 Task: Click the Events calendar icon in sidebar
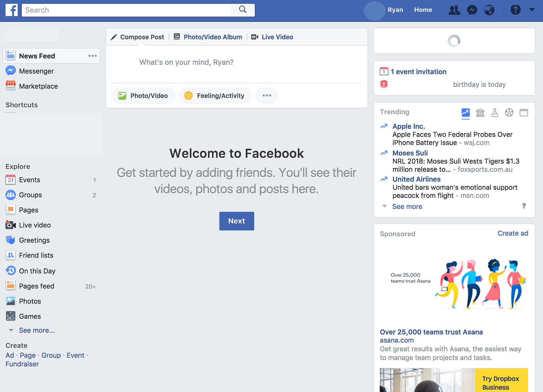coord(11,180)
